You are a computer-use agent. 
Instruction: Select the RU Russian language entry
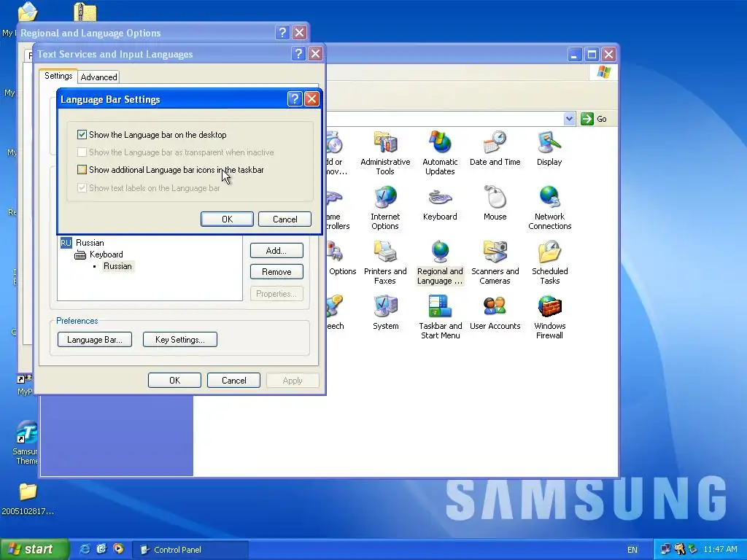82,243
